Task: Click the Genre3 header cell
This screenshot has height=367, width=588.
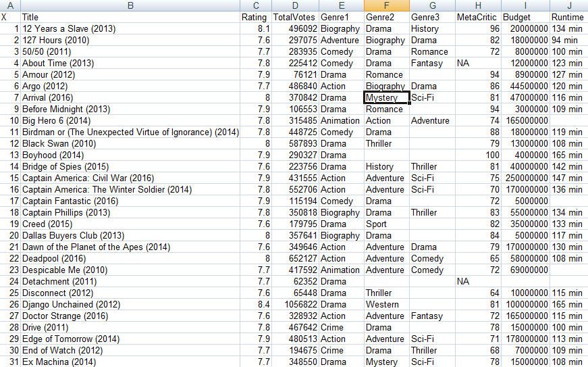Action: 432,18
